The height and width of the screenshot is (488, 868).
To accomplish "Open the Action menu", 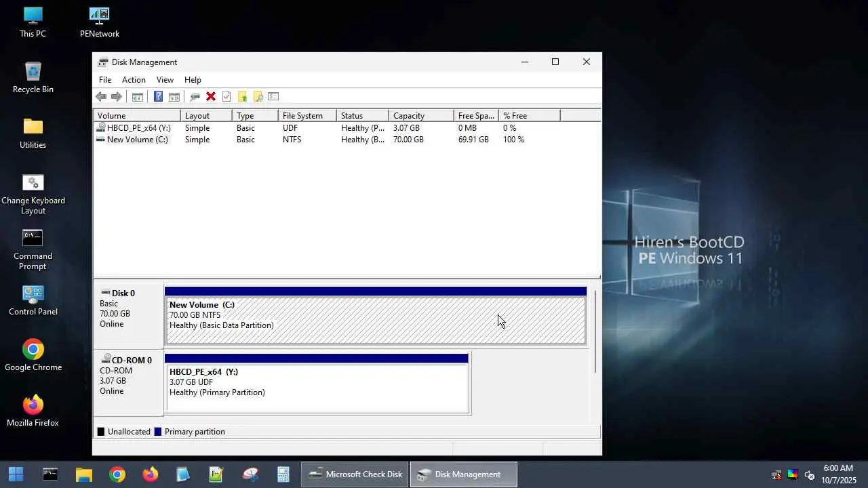I will [x=134, y=80].
